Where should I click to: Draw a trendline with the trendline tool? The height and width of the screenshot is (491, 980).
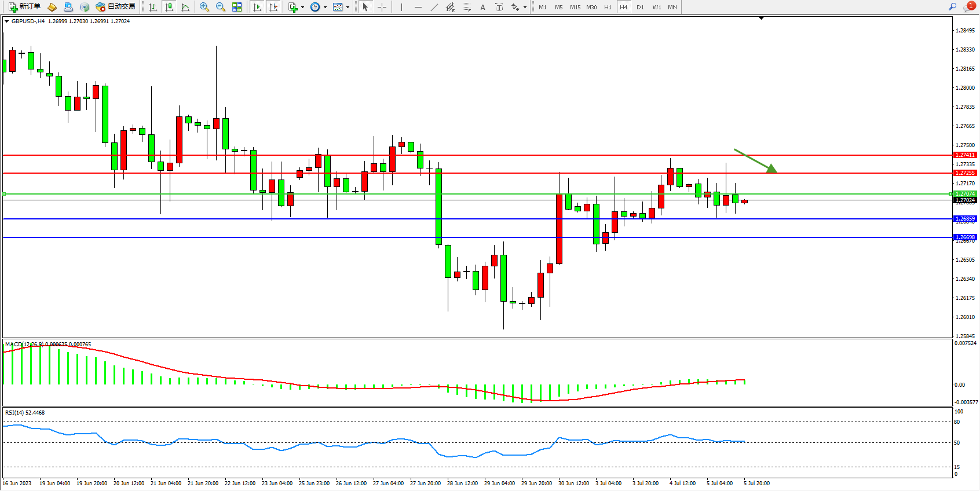[x=434, y=7]
